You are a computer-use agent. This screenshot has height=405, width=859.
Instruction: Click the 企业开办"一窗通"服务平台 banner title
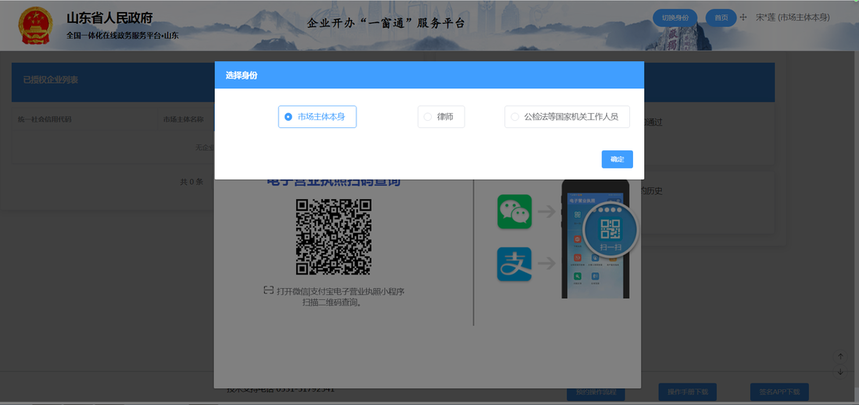386,23
